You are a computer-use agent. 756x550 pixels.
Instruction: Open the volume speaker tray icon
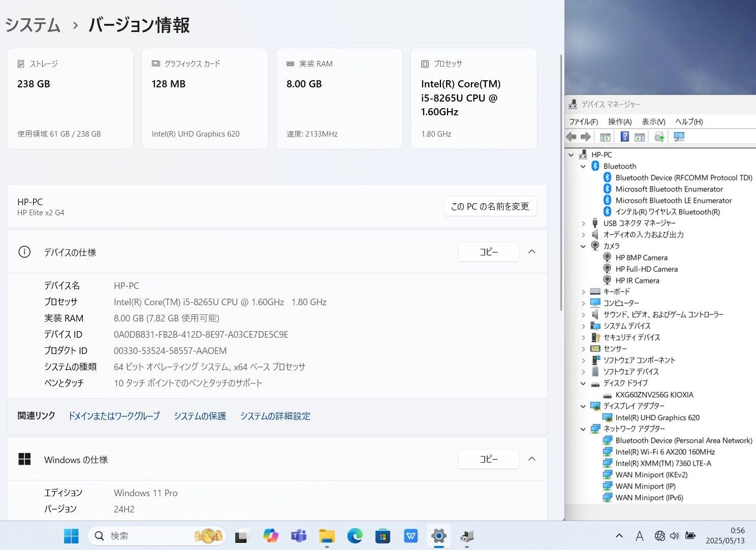(x=675, y=536)
